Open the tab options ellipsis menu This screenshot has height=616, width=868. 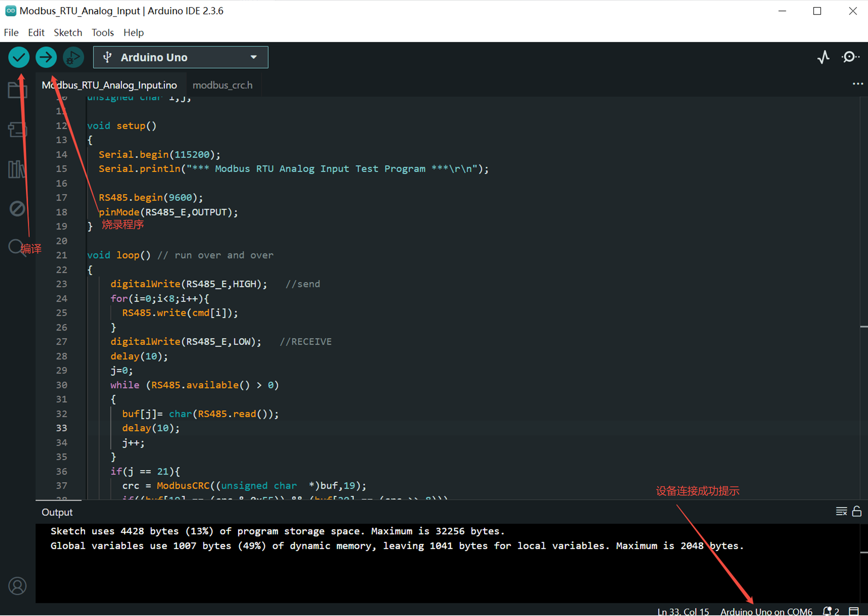point(857,84)
